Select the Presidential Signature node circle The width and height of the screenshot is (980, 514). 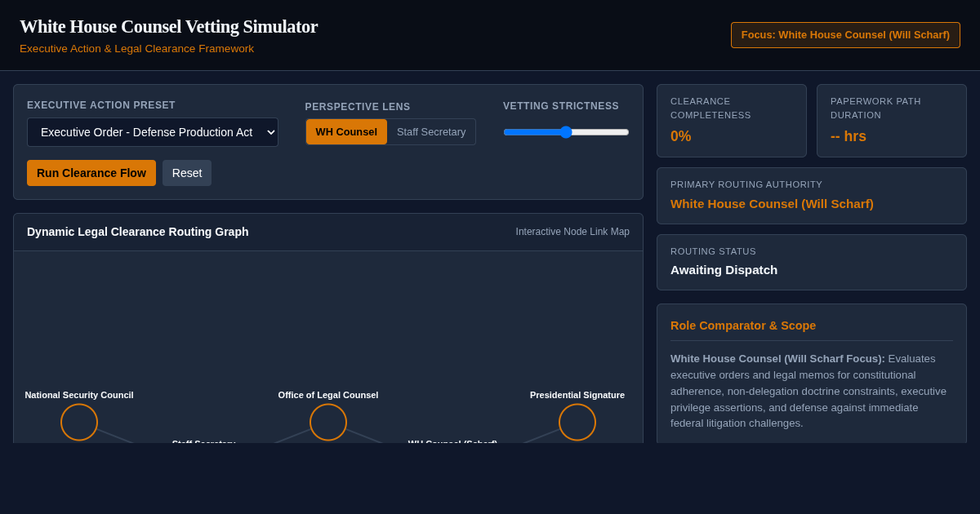pyautogui.click(x=577, y=422)
